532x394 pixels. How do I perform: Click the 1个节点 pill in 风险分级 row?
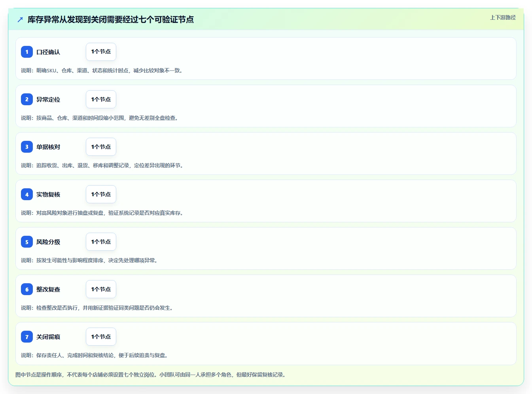101,242
